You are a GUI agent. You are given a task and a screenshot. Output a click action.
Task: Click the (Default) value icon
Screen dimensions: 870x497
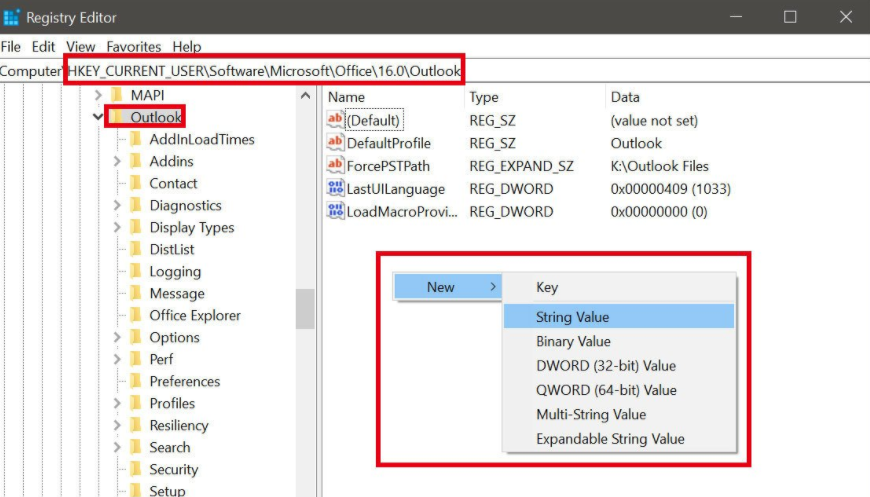[x=335, y=120]
